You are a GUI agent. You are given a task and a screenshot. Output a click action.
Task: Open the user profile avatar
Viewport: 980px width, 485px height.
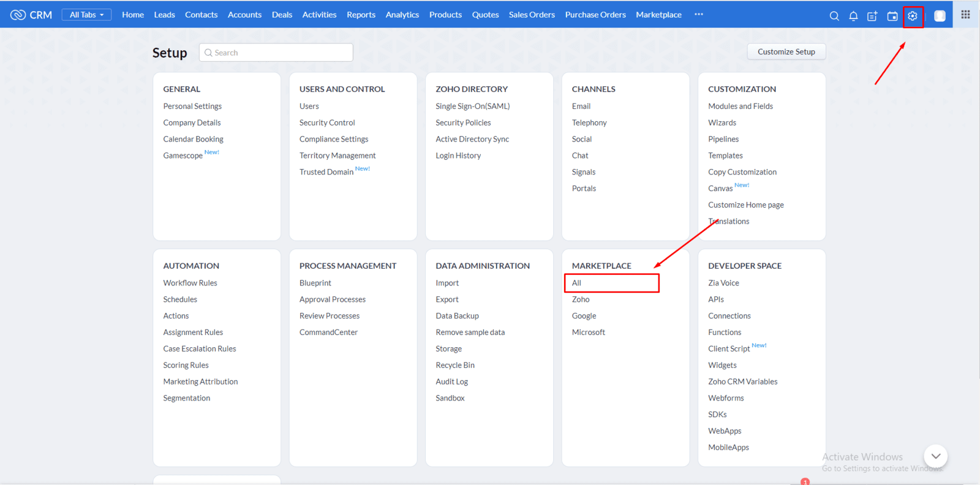coord(940,16)
